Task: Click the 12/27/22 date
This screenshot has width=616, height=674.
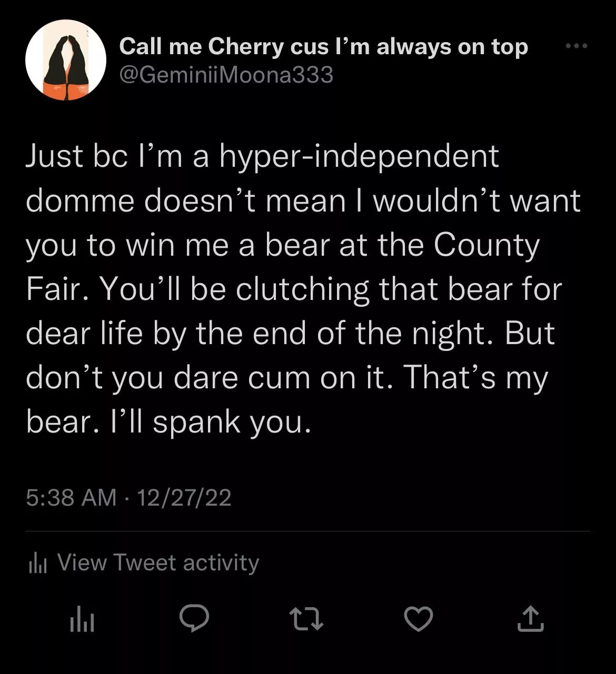Action: [x=184, y=497]
